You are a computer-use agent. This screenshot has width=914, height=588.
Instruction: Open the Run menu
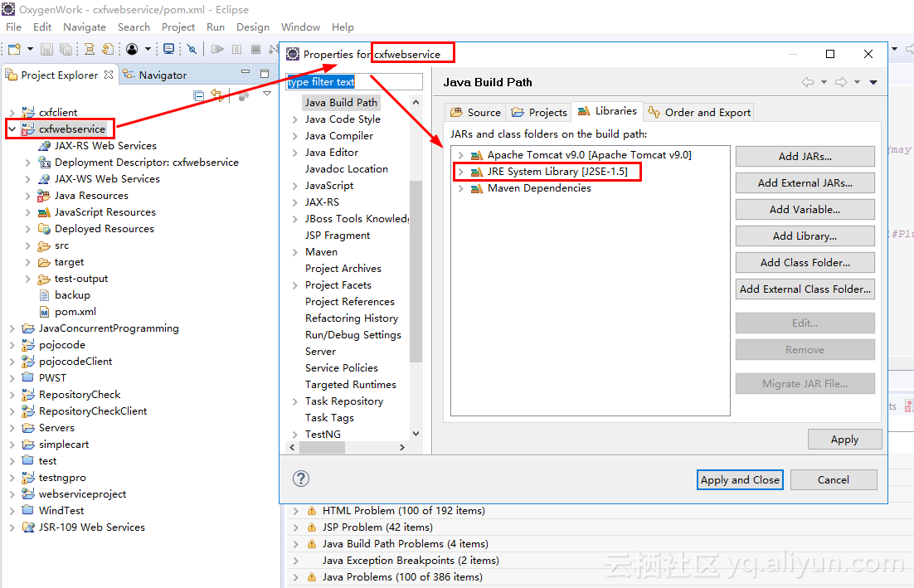[215, 27]
